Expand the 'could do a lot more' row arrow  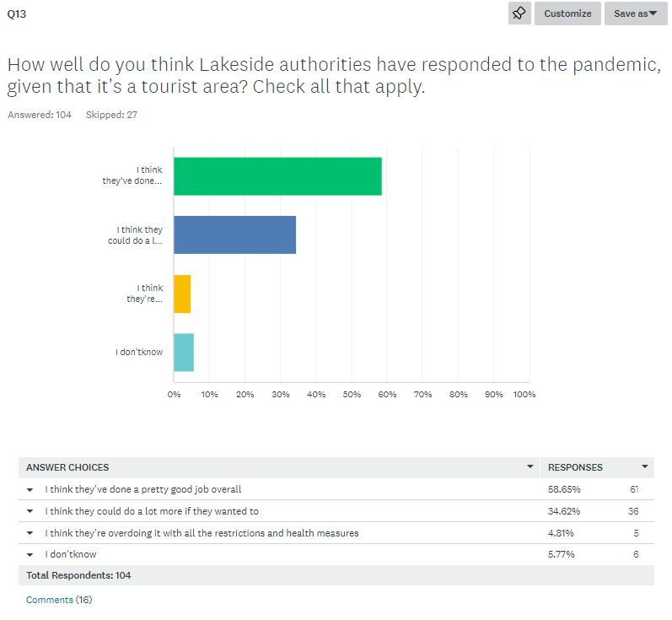(x=30, y=511)
